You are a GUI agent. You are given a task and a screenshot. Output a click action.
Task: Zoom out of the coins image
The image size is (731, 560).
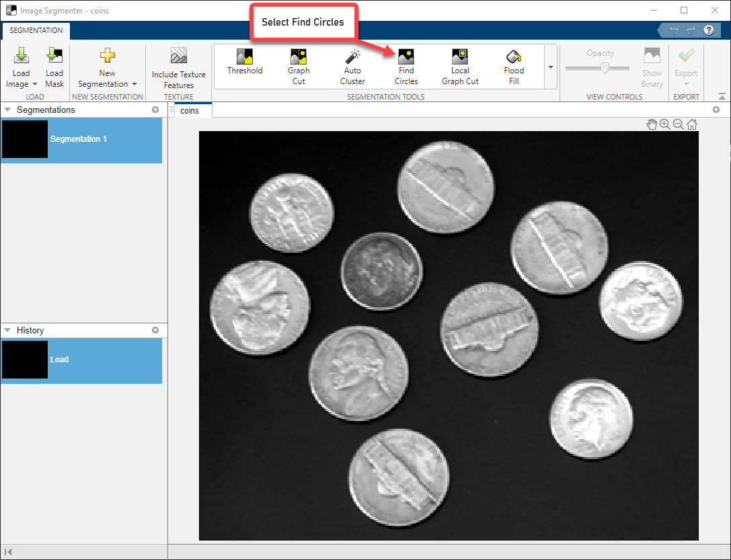(x=678, y=124)
